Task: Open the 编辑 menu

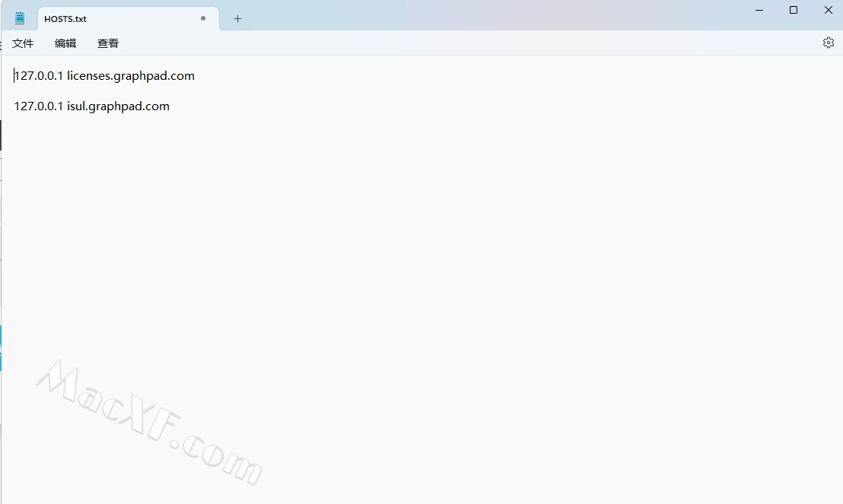Action: (65, 43)
